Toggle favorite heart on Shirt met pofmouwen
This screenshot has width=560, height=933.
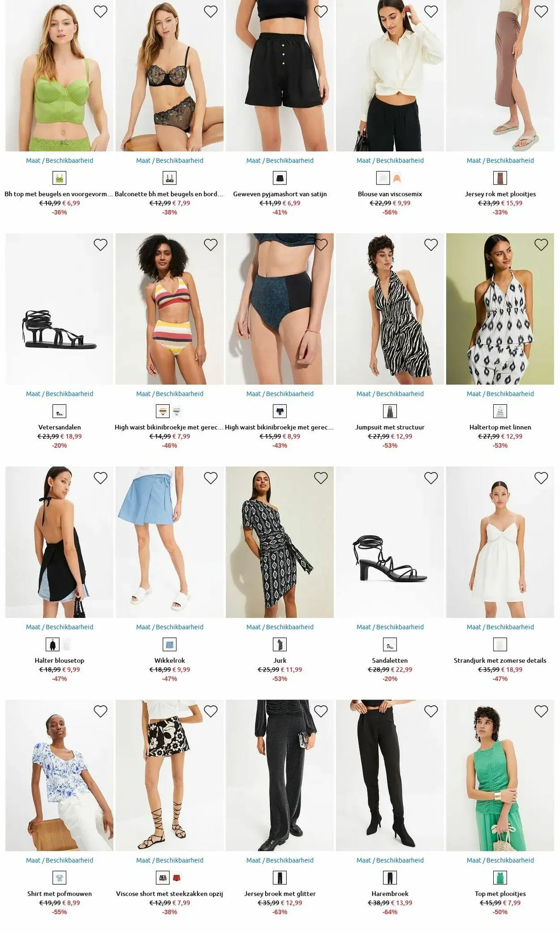100,711
